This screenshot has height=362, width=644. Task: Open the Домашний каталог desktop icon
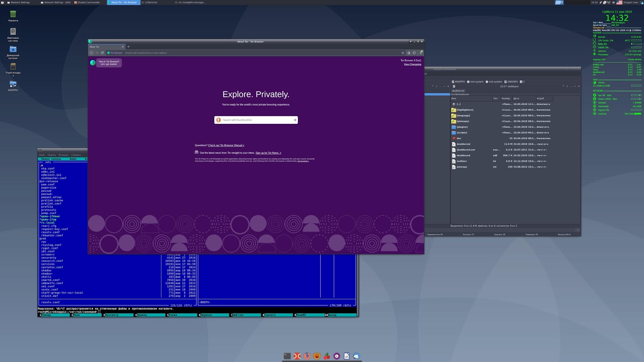pos(13,52)
